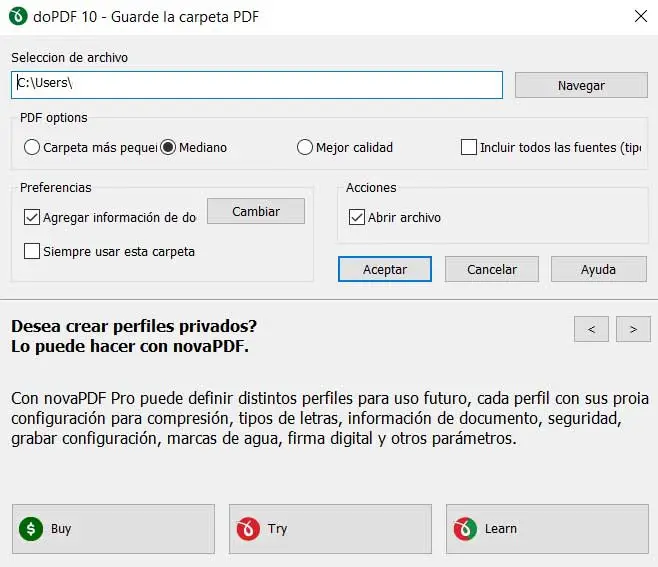Click the green dollar Buy icon

click(x=31, y=529)
